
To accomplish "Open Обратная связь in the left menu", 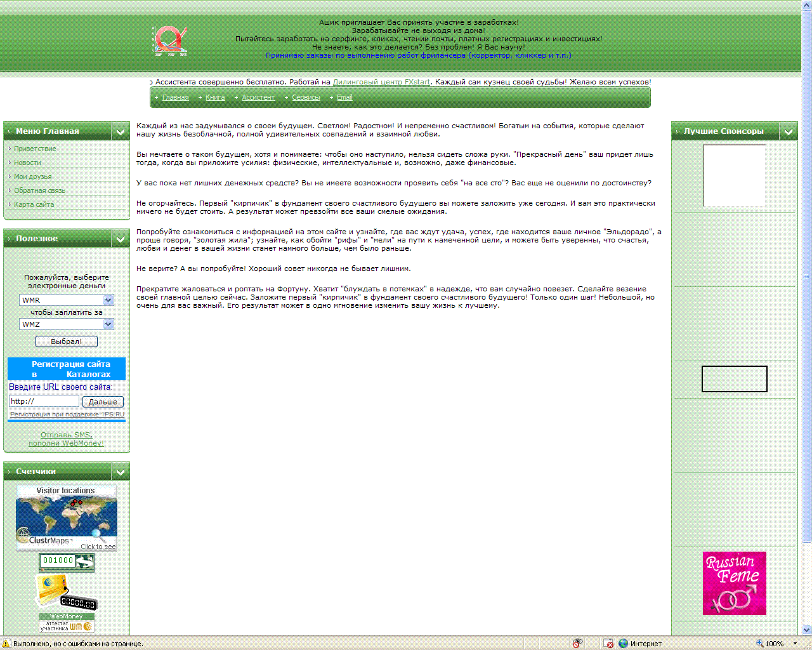I will (x=39, y=190).
